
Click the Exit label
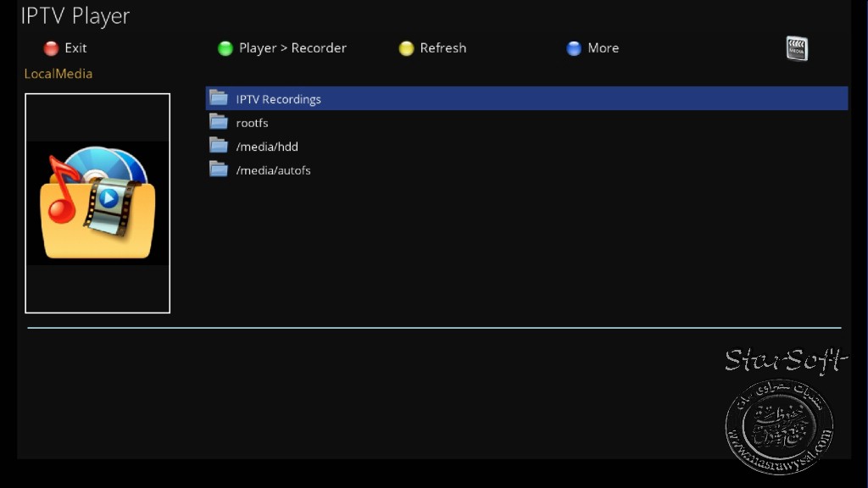point(75,48)
